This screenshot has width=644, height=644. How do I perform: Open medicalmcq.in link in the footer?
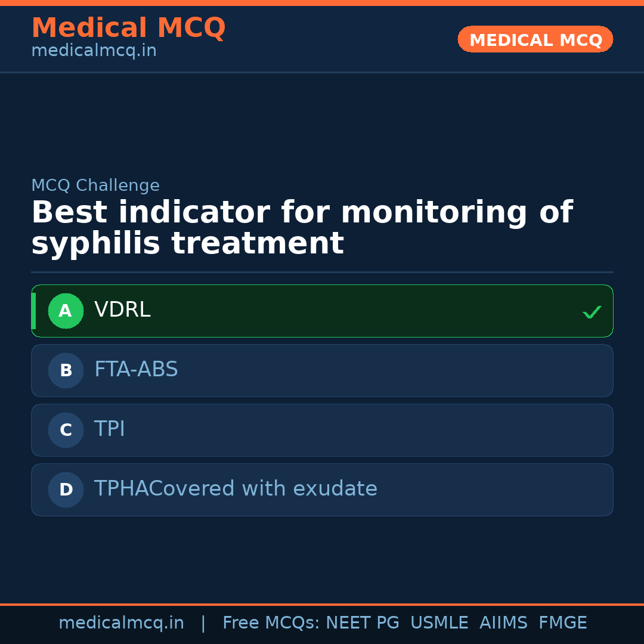tap(121, 623)
